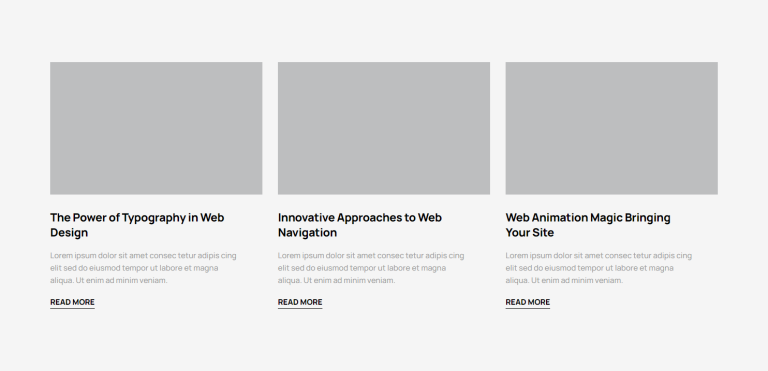Click 'Your Site' in the third post title

(529, 233)
